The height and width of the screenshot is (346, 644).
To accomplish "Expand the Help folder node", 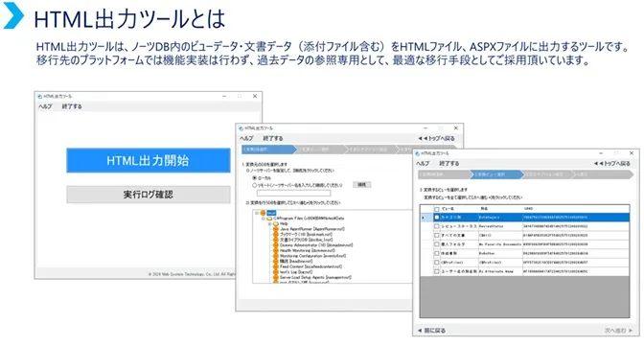I will click(x=270, y=223).
